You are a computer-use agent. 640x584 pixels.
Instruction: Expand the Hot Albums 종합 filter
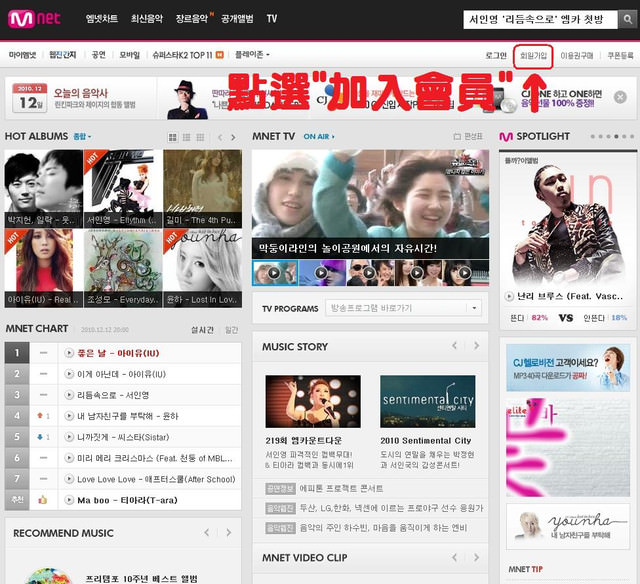82,137
